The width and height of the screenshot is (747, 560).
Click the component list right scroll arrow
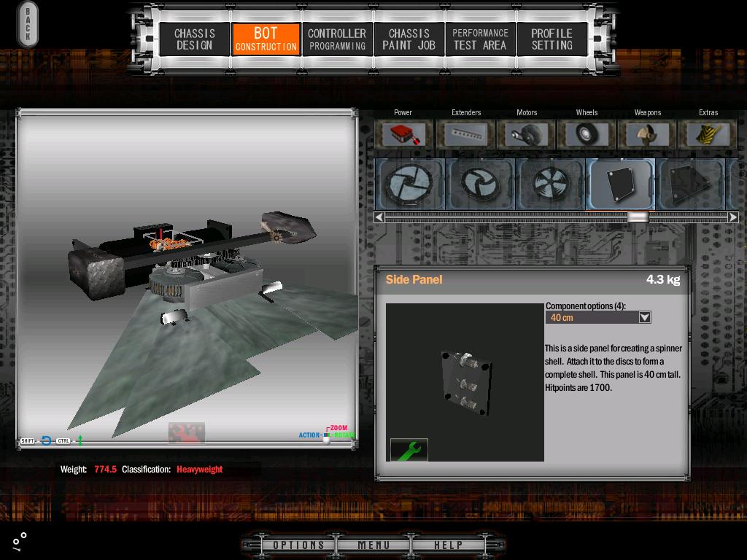[x=734, y=217]
